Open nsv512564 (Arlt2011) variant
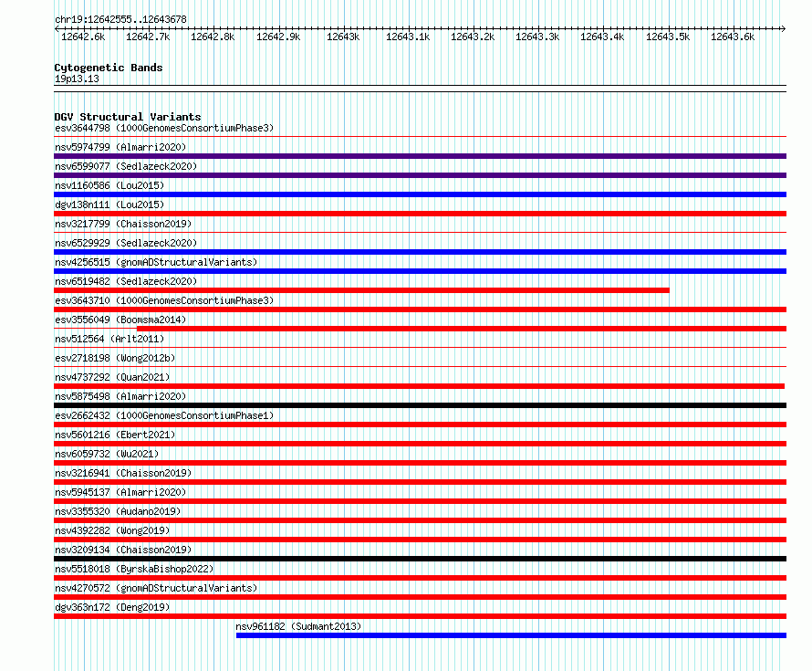 point(109,339)
